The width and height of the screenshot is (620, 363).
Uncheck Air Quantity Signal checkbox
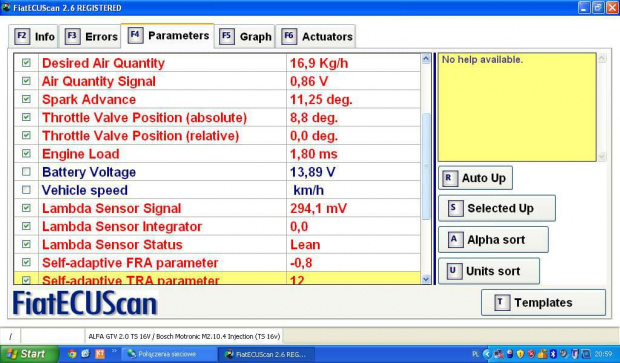point(26,81)
